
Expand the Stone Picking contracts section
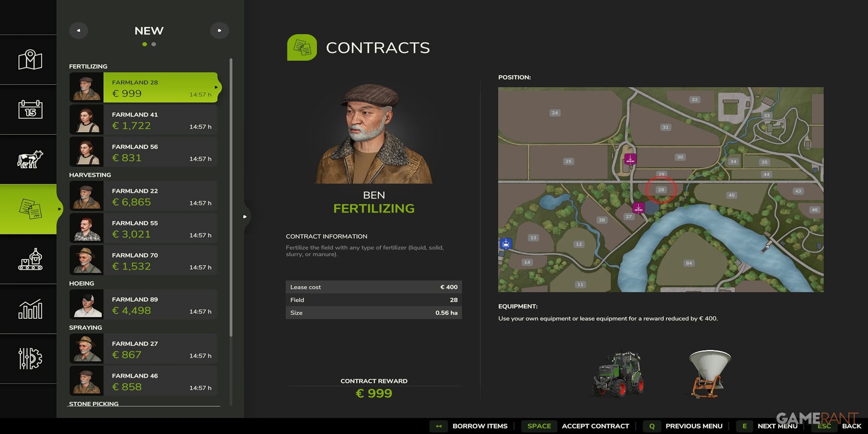point(93,404)
